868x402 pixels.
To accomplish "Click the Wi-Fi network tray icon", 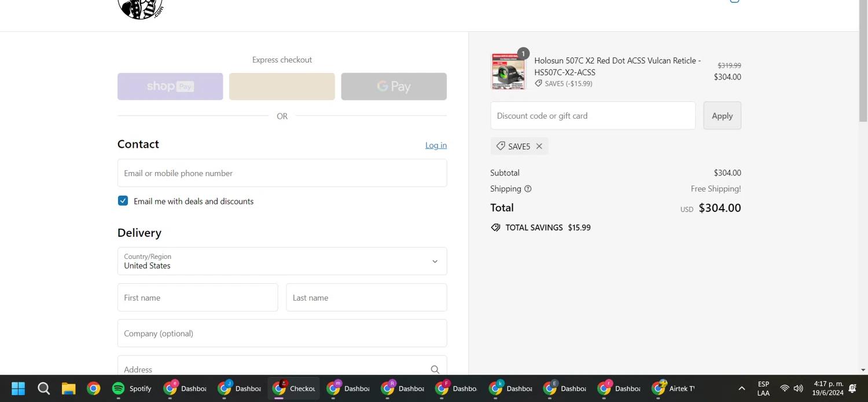I will pos(785,388).
